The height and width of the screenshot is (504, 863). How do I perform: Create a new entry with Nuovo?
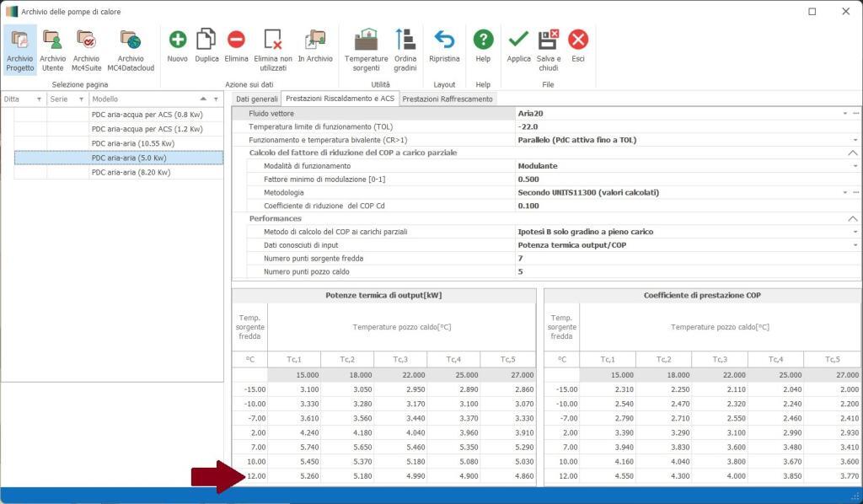click(x=177, y=46)
